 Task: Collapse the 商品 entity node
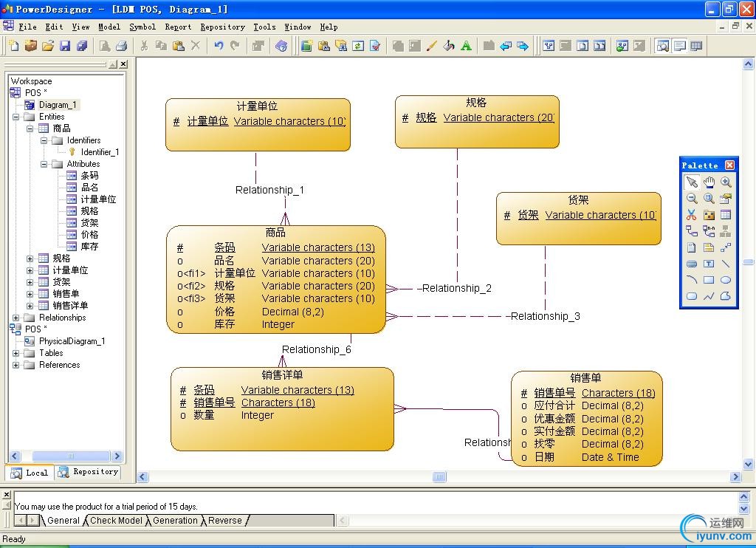(x=30, y=129)
